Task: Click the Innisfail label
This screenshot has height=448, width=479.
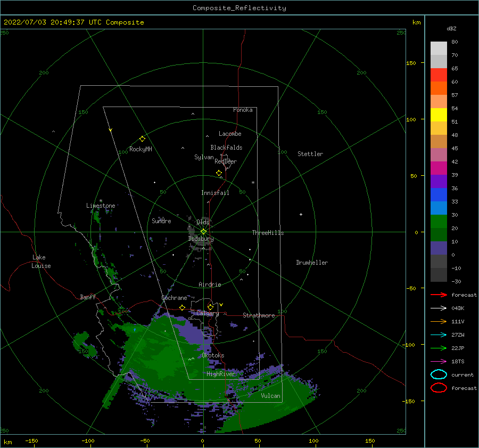Action: [215, 193]
